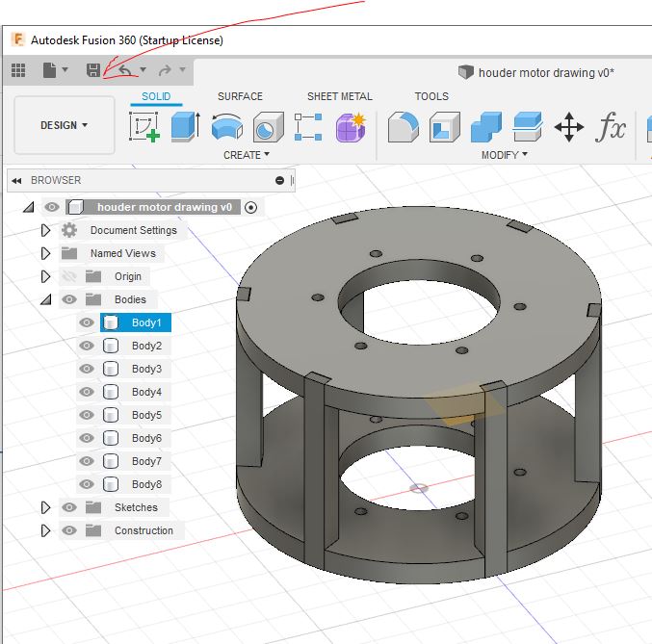The height and width of the screenshot is (644, 652).
Task: Select the Create Form tool
Action: click(x=351, y=127)
